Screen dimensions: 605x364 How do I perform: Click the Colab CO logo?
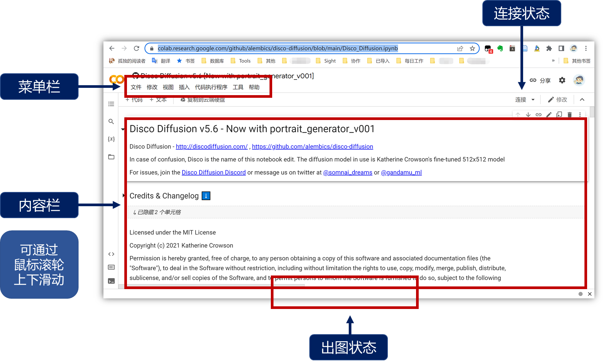(x=116, y=80)
